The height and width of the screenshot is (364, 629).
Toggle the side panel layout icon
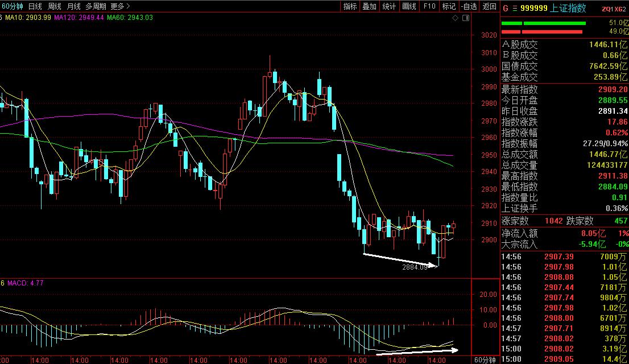coord(466,18)
